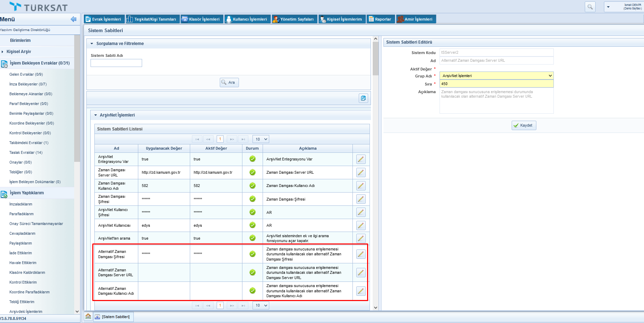This screenshot has width=644, height=323.
Task: Open the Evrak İşlemleri menu
Action: tap(103, 19)
